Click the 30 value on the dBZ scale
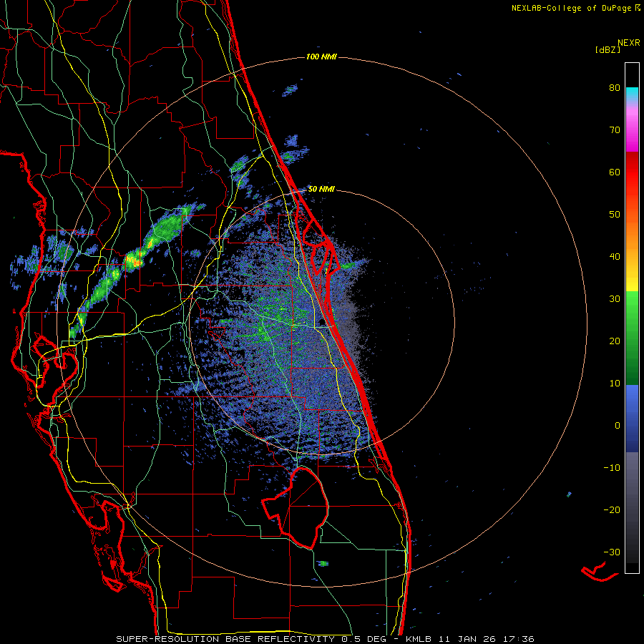Image resolution: width=644 pixels, height=644 pixels. tap(615, 298)
